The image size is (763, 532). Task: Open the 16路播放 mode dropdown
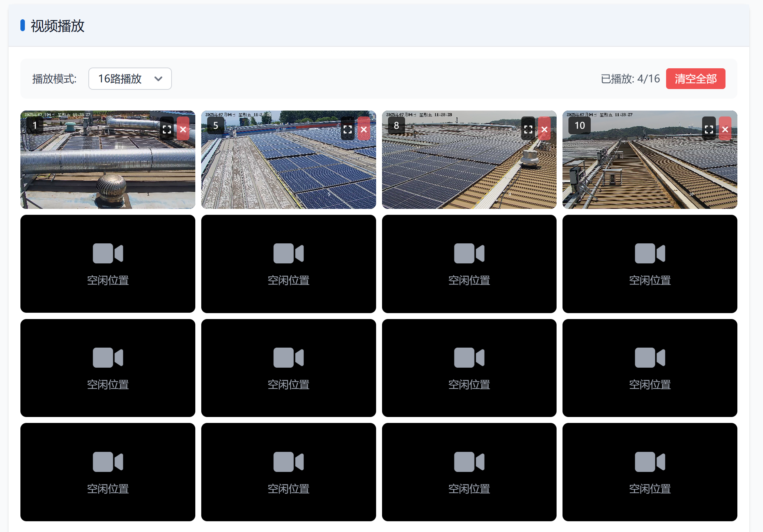point(130,79)
